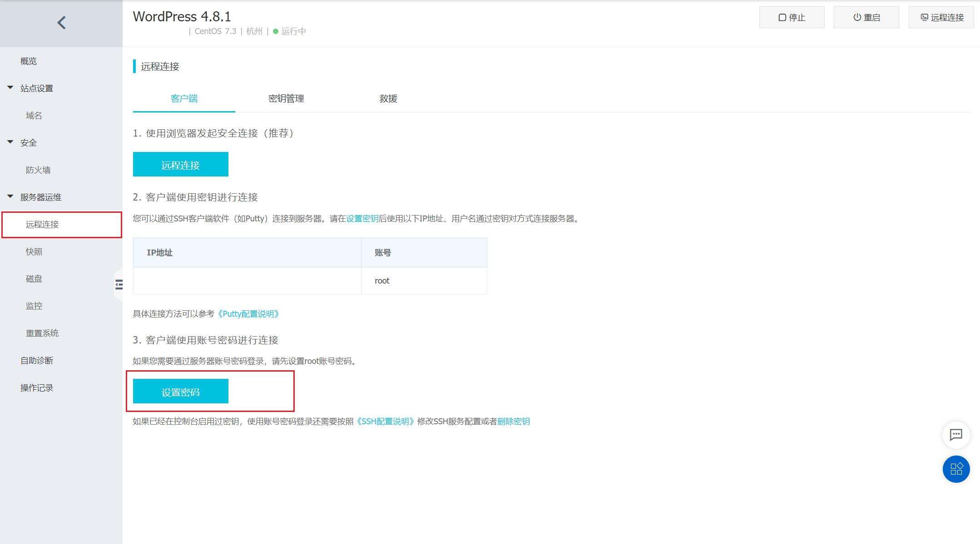Open the blue apps grid floating button
Screen dimensions: 980x544
click(x=956, y=469)
